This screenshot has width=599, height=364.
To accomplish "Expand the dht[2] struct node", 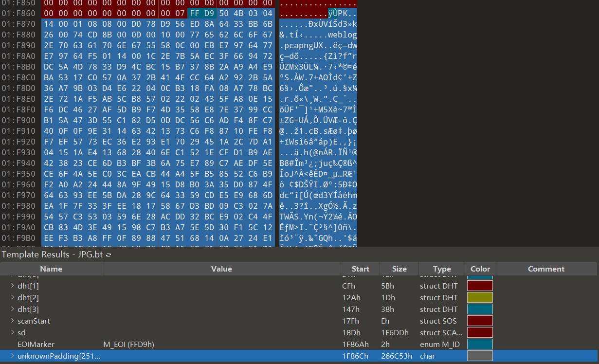I will [x=13, y=298].
